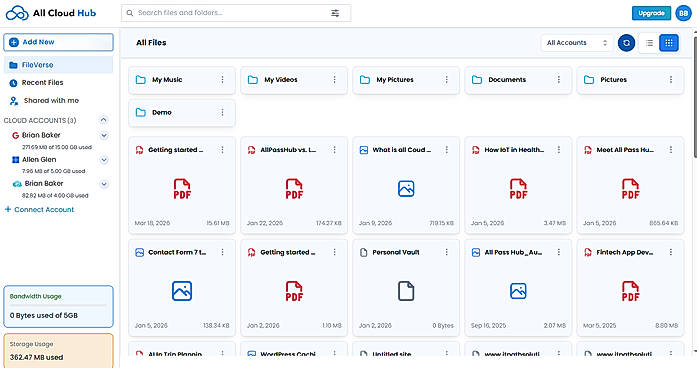Open search filter options icon

pyautogui.click(x=335, y=13)
